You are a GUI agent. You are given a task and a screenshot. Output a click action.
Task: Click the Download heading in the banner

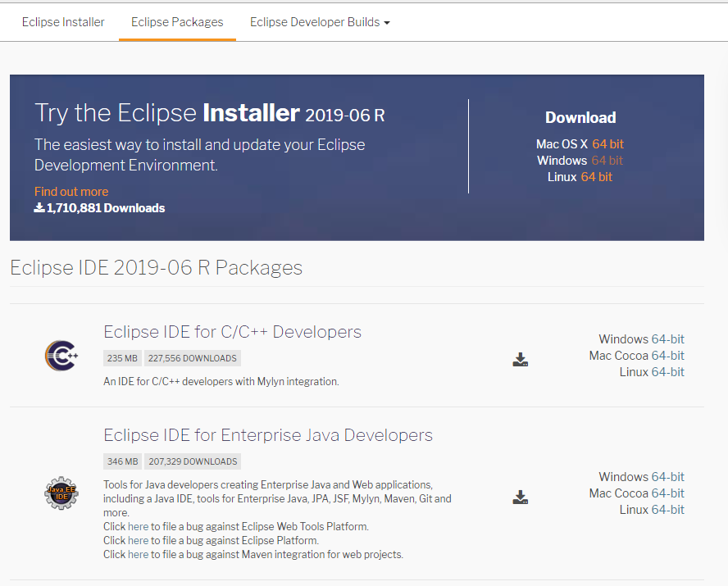(x=580, y=117)
